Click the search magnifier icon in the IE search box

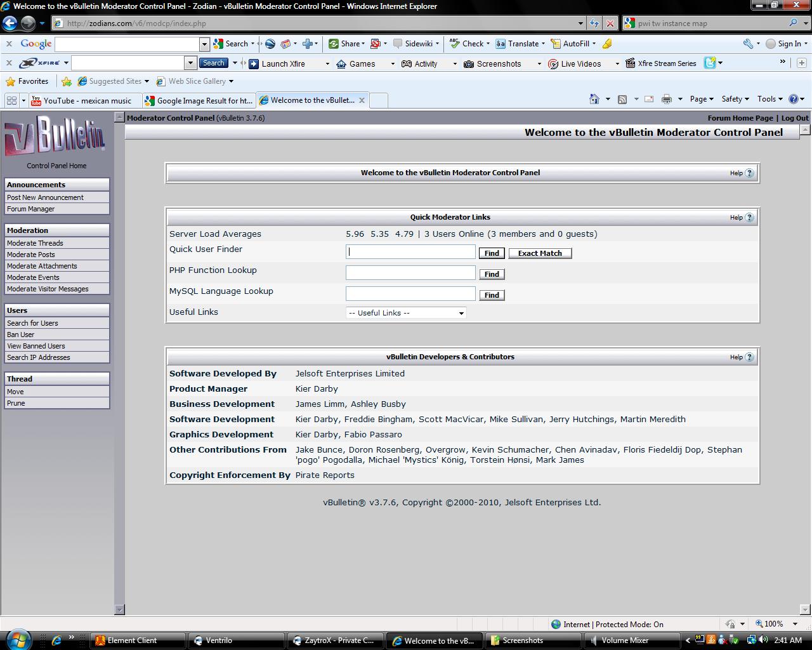pyautogui.click(x=793, y=23)
